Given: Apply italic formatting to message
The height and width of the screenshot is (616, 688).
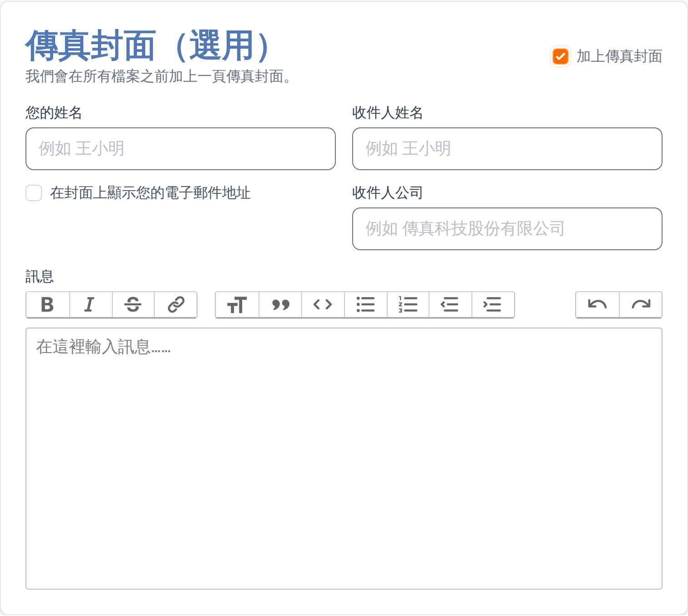Looking at the screenshot, I should tap(91, 304).
